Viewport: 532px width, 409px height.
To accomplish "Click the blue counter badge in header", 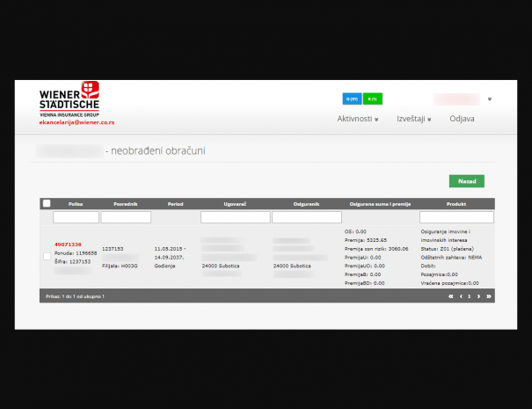I will pos(352,99).
